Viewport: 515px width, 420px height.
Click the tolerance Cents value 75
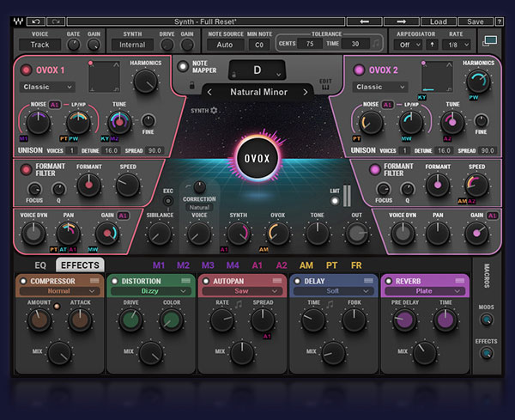point(309,44)
